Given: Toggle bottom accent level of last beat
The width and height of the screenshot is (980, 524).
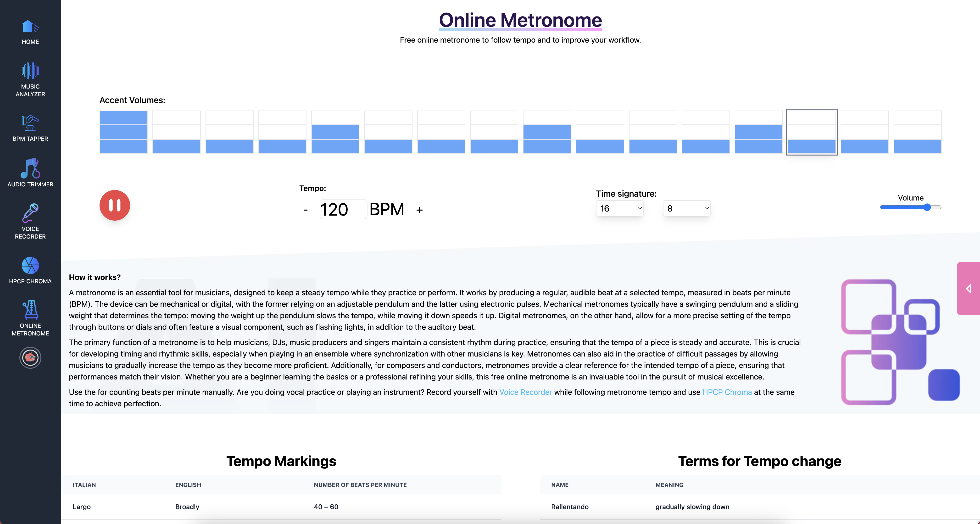Looking at the screenshot, I should coord(917,146).
